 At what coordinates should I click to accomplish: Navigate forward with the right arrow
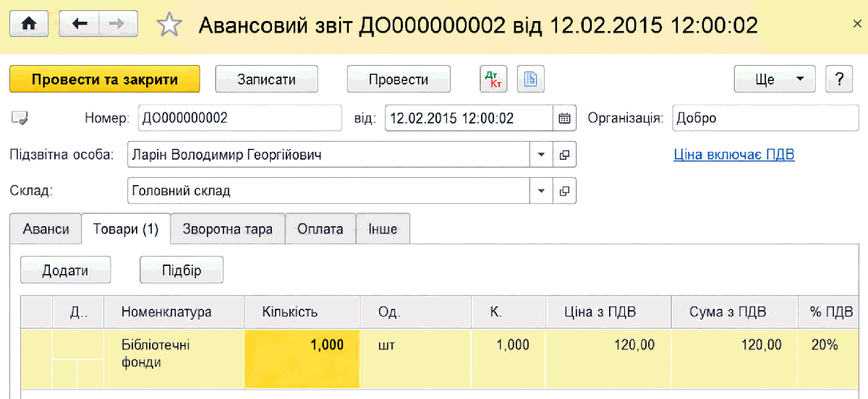pos(119,25)
